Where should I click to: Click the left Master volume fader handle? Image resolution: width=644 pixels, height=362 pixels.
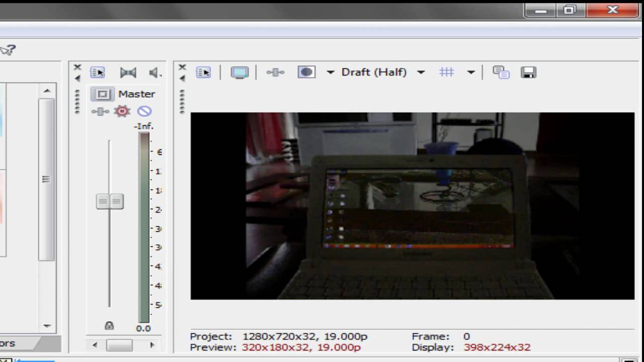pyautogui.click(x=103, y=202)
